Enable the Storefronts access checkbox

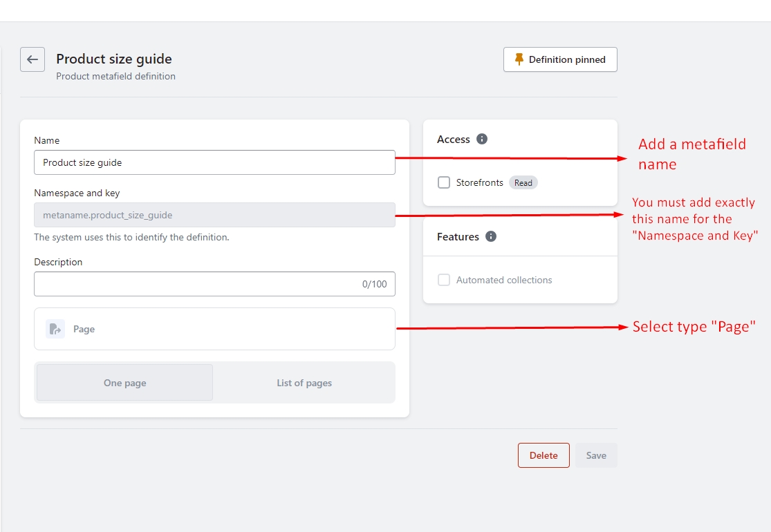(x=444, y=182)
